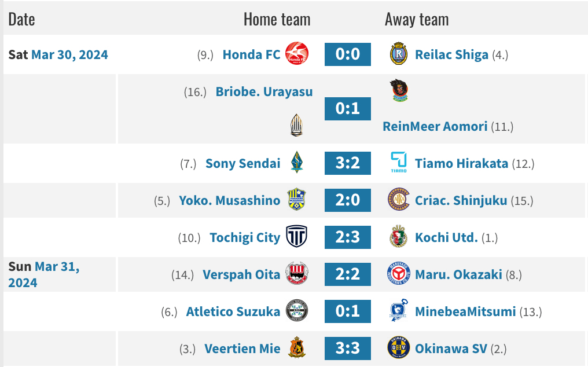Click the Yoko. Musashino crest
588x367 pixels.
[x=297, y=200]
